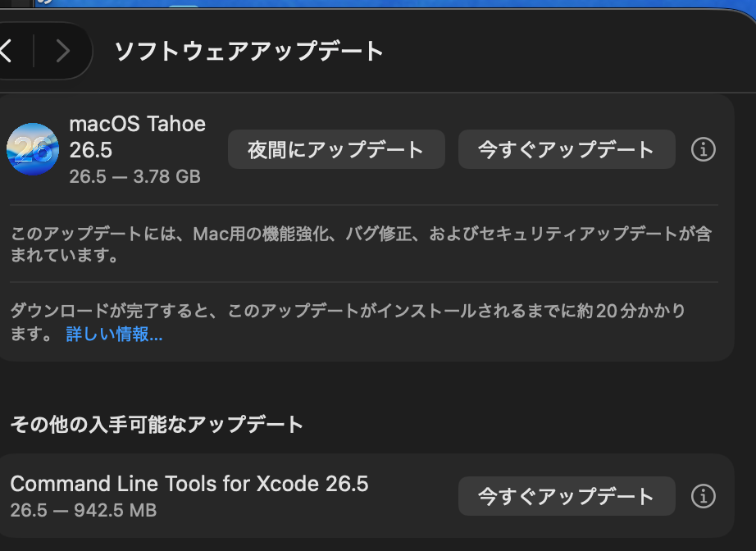Go back with the left chevron arrow
The image size is (756, 551).
pyautogui.click(x=6, y=51)
